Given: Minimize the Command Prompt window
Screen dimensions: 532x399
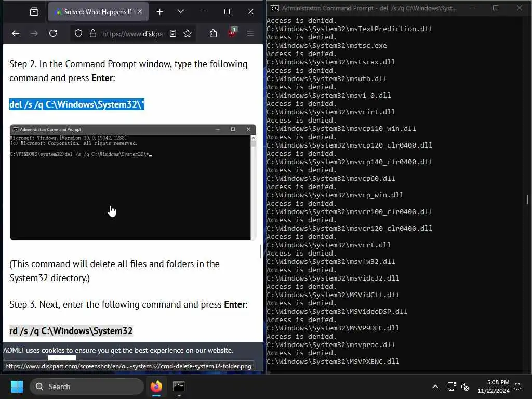Looking at the screenshot, I should point(472,8).
